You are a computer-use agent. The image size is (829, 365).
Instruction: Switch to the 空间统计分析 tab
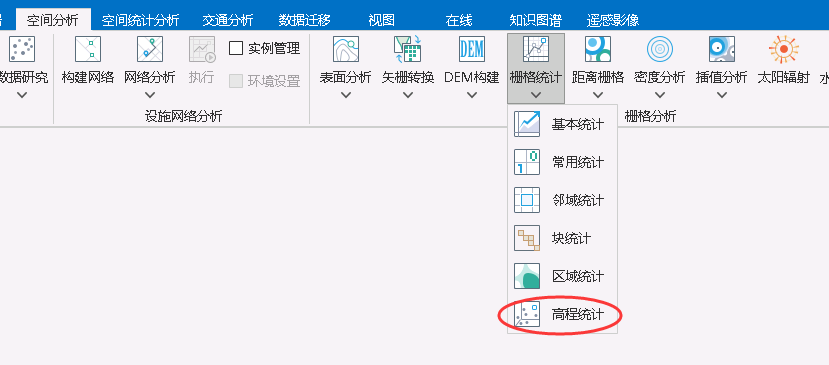pos(141,20)
